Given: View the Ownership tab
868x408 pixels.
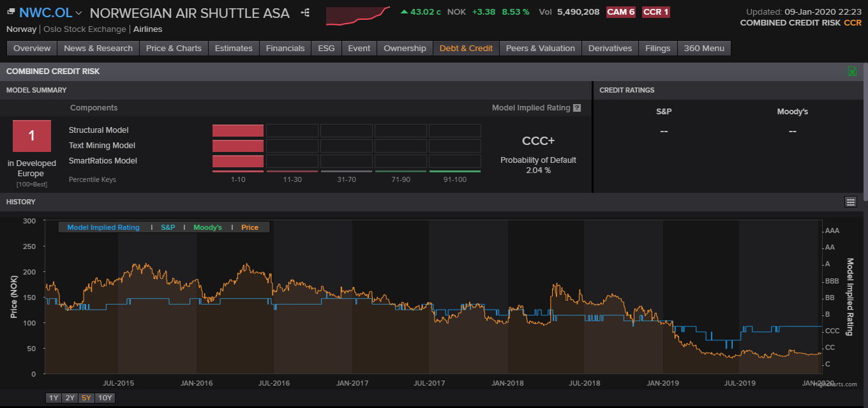Looking at the screenshot, I should 405,49.
